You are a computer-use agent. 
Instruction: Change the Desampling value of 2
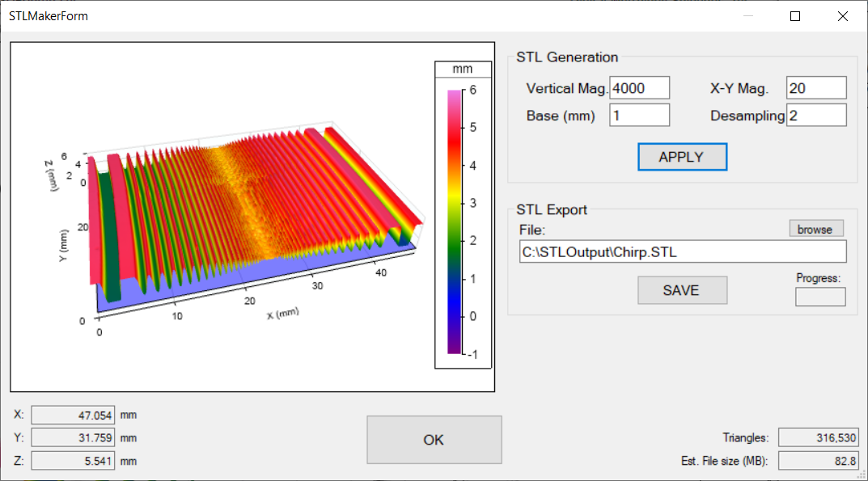coord(815,114)
